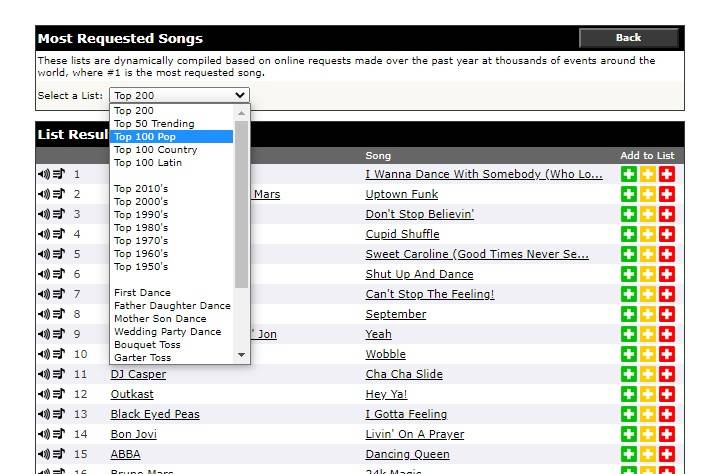The image size is (711, 474).
Task: Add Wobble with green plus icon
Action: click(x=629, y=354)
